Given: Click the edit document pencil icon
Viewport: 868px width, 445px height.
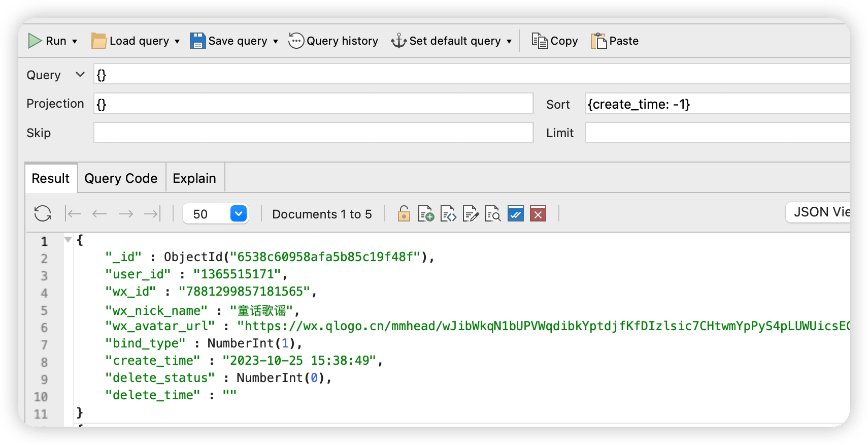Looking at the screenshot, I should coord(471,213).
